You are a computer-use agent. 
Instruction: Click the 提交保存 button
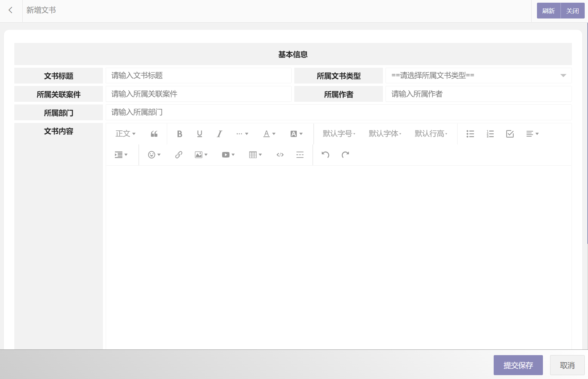518,365
